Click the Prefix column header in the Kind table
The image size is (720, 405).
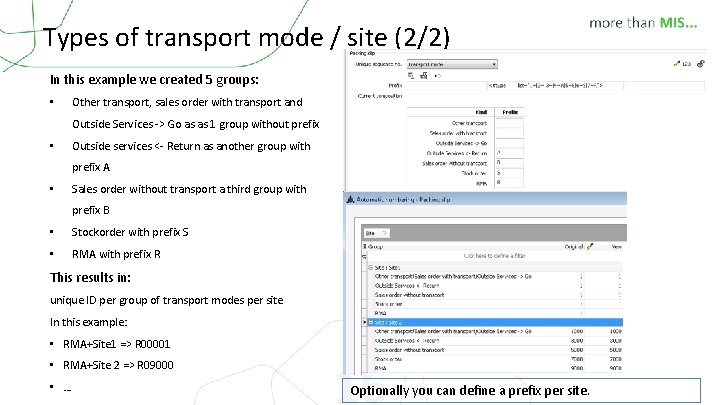510,112
